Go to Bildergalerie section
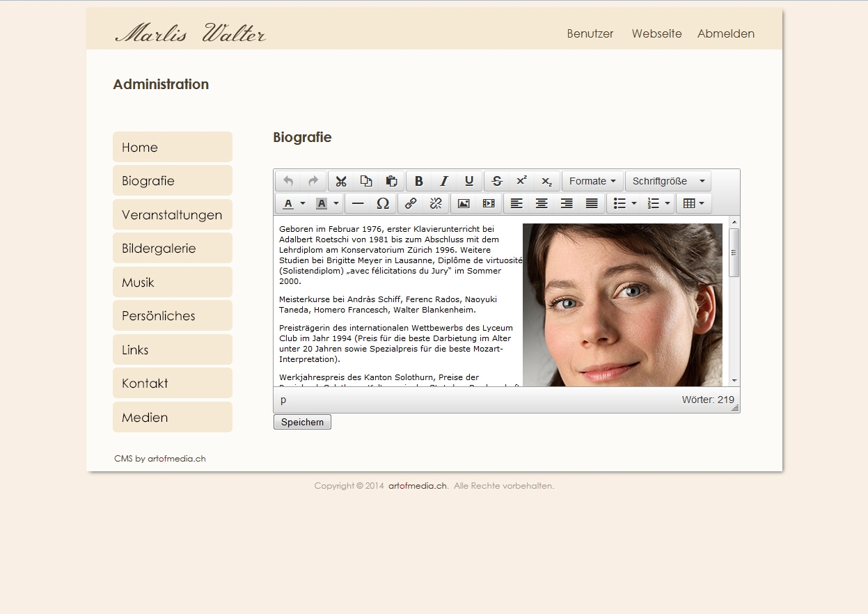Viewport: 868px width, 614px height. pos(172,249)
